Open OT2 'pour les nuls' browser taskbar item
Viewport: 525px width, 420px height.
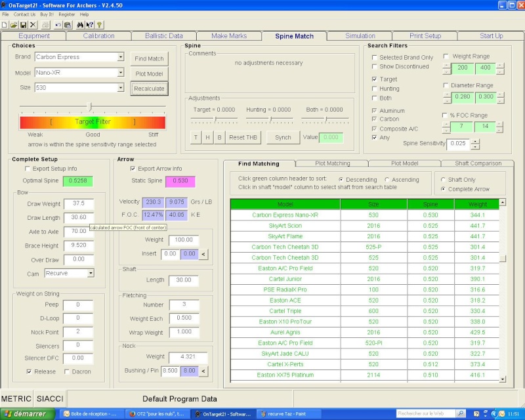coord(157,414)
